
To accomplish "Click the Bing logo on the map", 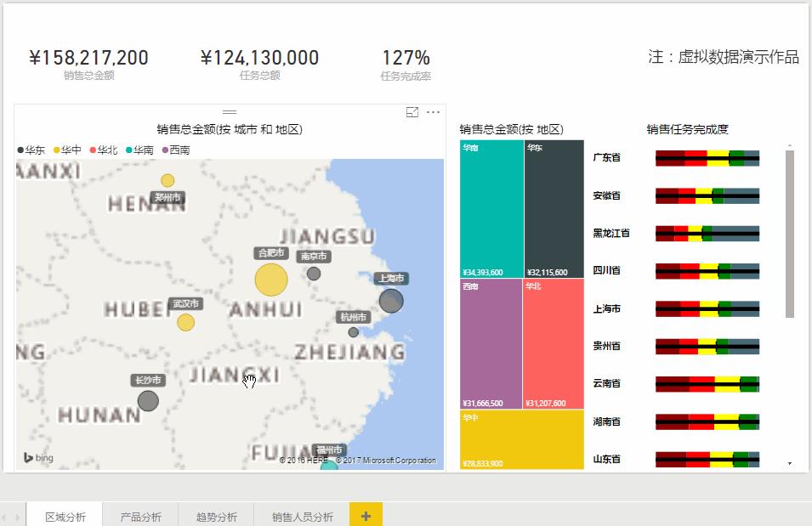I will pos(37,458).
